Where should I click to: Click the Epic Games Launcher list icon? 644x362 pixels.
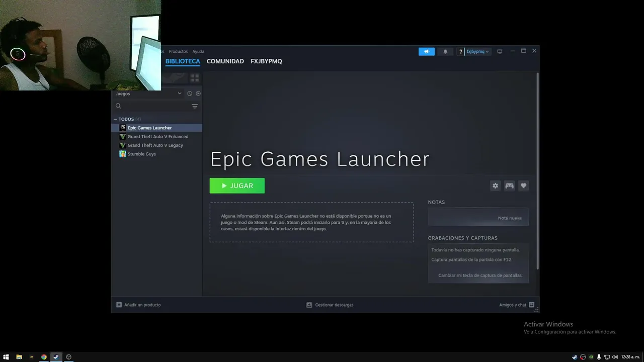pos(123,128)
